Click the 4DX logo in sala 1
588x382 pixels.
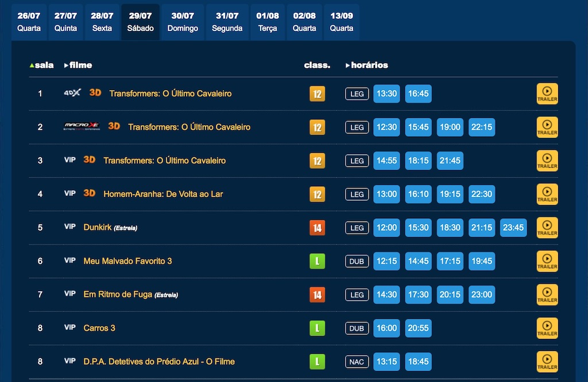click(x=72, y=93)
